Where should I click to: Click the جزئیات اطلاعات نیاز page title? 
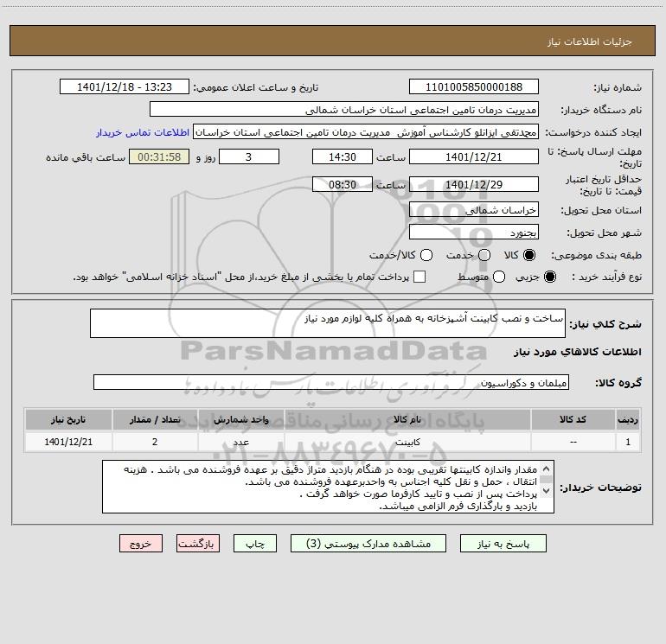pos(590,41)
